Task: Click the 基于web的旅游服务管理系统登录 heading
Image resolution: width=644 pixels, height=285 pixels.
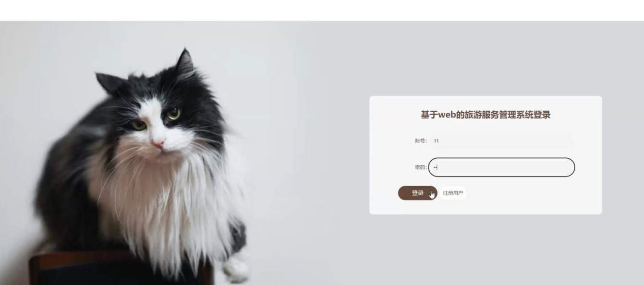Action: pos(486,115)
